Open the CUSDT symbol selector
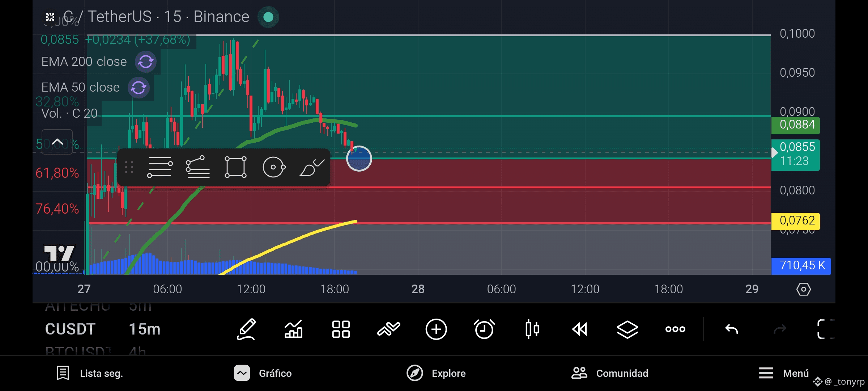The image size is (868, 391). pyautogui.click(x=70, y=329)
